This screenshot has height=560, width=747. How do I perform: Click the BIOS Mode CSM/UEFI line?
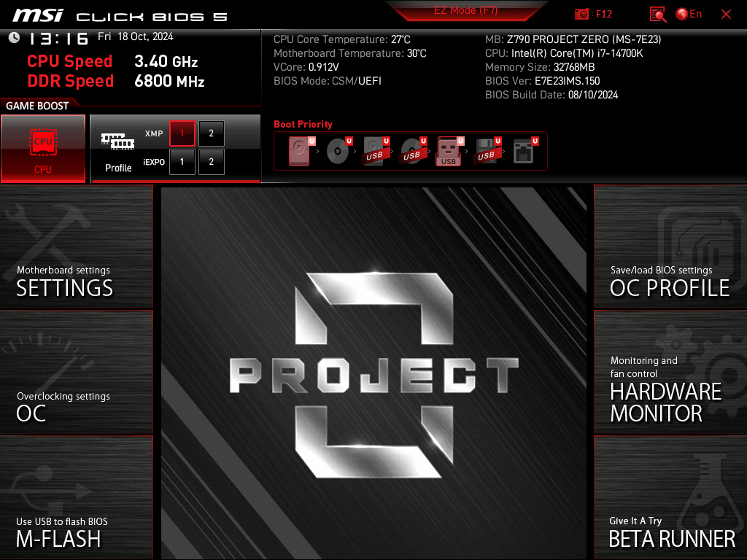pos(328,81)
